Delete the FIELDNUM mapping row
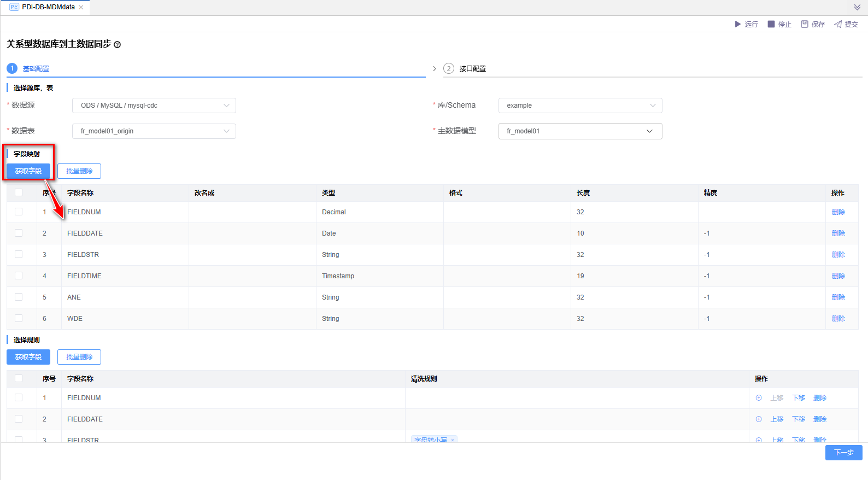 (838, 212)
